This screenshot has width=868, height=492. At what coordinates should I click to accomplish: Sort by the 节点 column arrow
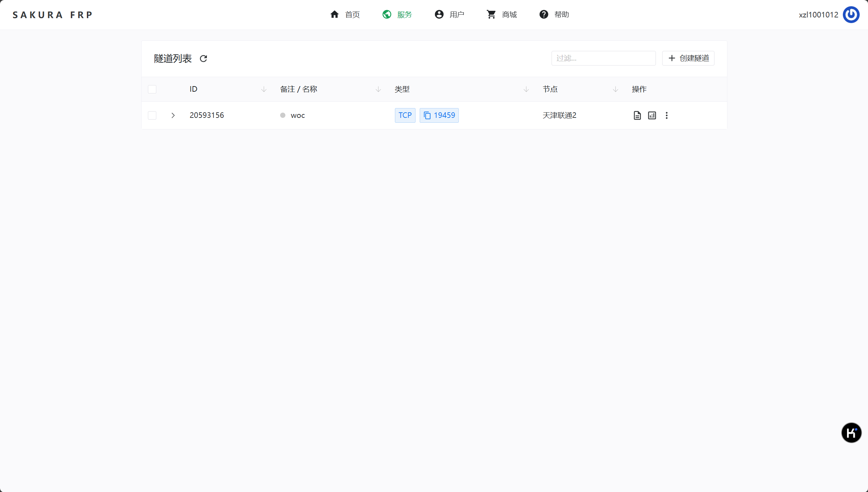615,90
